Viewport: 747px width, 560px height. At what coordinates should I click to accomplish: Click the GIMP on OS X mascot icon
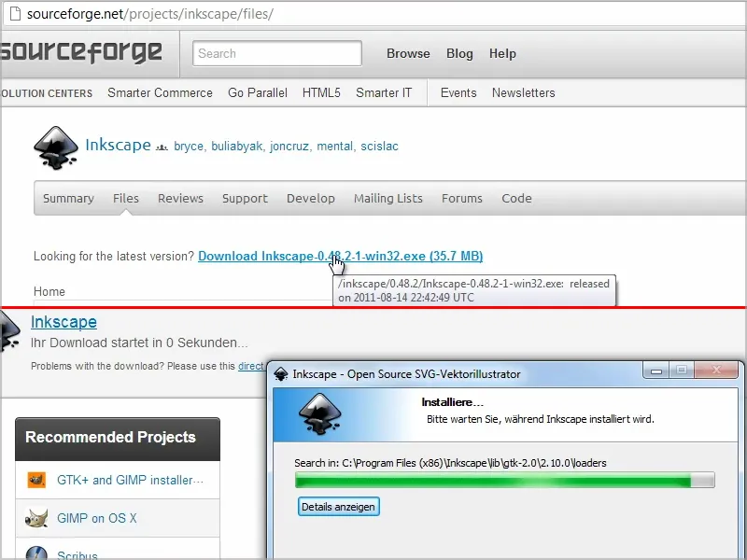(x=36, y=518)
